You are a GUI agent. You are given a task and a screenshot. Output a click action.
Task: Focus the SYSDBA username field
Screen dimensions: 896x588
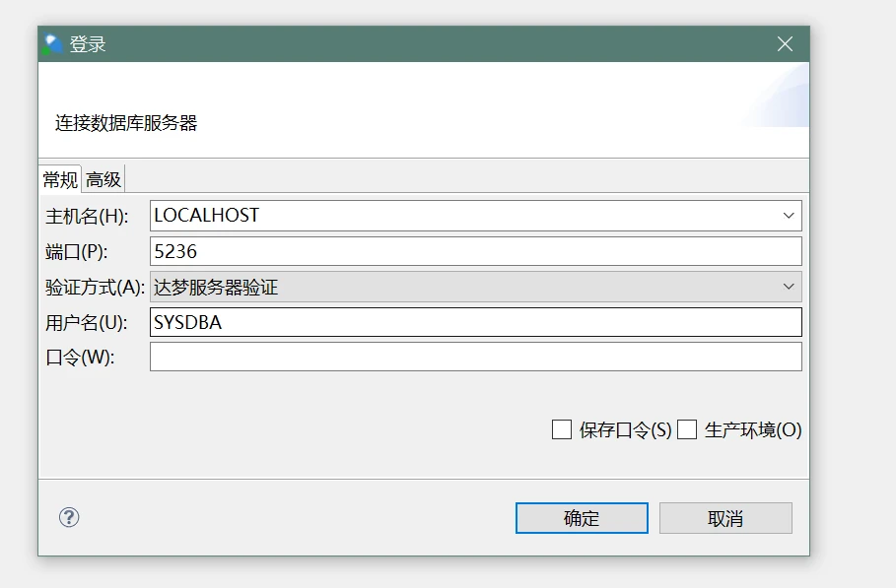pyautogui.click(x=475, y=322)
